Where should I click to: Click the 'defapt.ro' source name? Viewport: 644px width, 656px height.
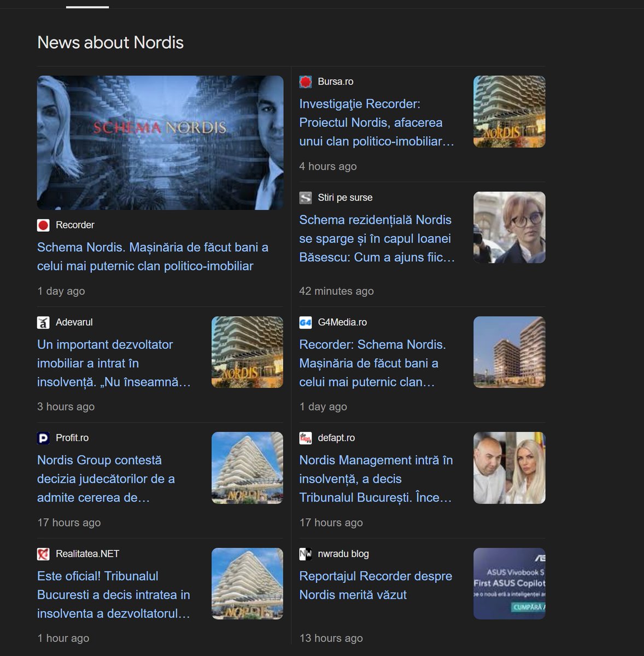click(x=336, y=438)
